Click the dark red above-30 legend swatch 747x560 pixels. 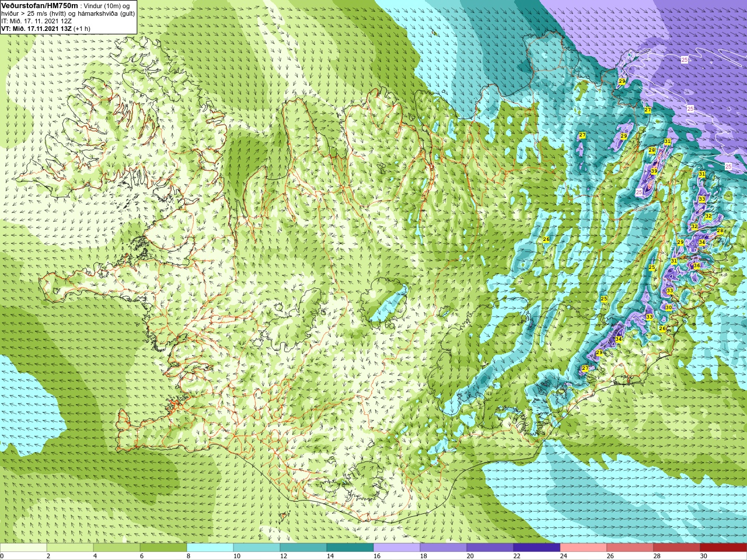point(723,548)
